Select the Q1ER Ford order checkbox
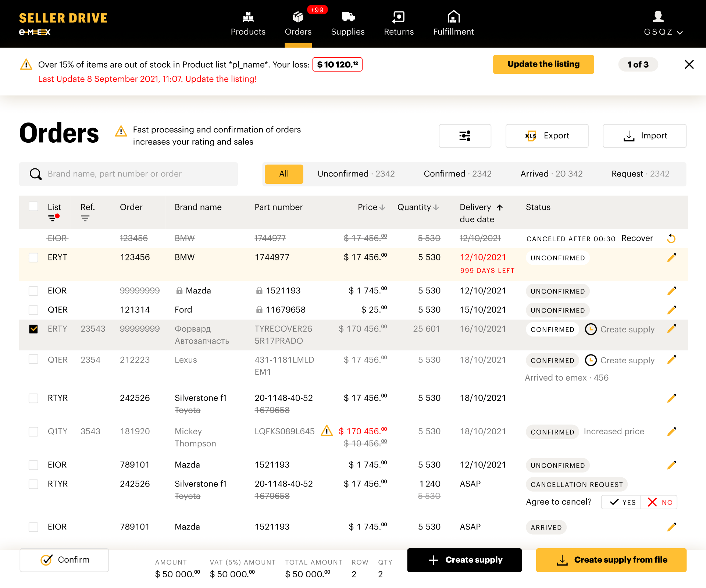The height and width of the screenshot is (588, 706). [33, 310]
